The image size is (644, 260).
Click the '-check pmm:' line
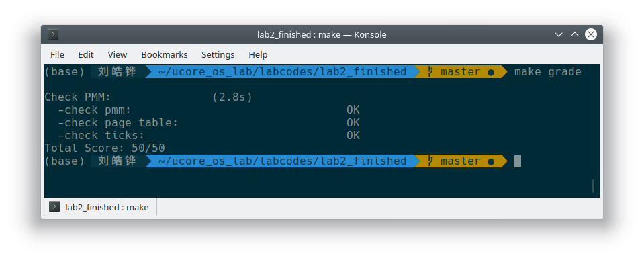coord(95,110)
